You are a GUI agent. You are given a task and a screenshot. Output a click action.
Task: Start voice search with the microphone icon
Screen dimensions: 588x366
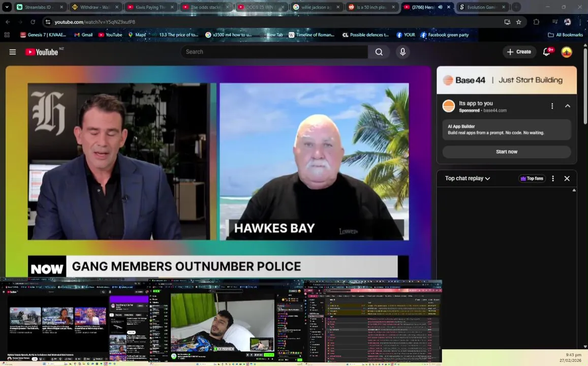coord(403,52)
